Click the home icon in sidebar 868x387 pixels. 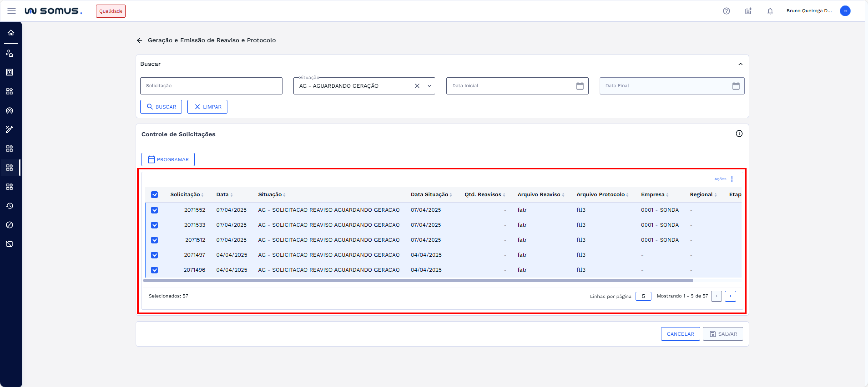[x=11, y=33]
